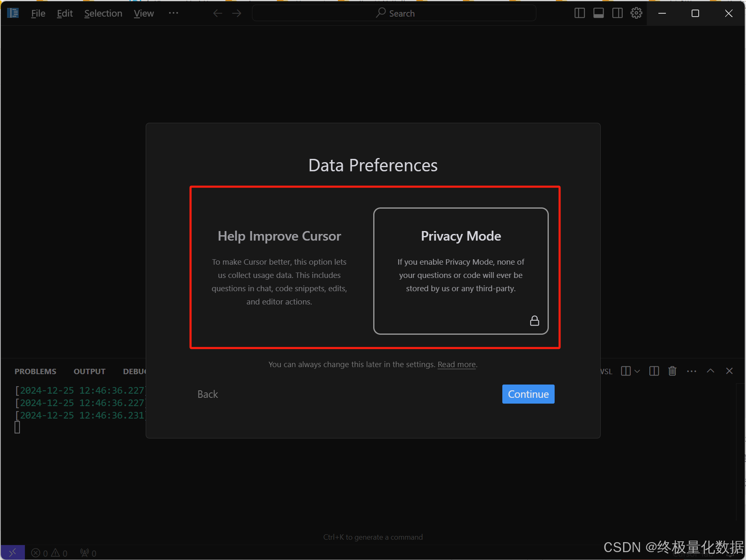Image resolution: width=746 pixels, height=560 pixels.
Task: Switch to the DEBUG tab in panel
Action: tap(135, 371)
